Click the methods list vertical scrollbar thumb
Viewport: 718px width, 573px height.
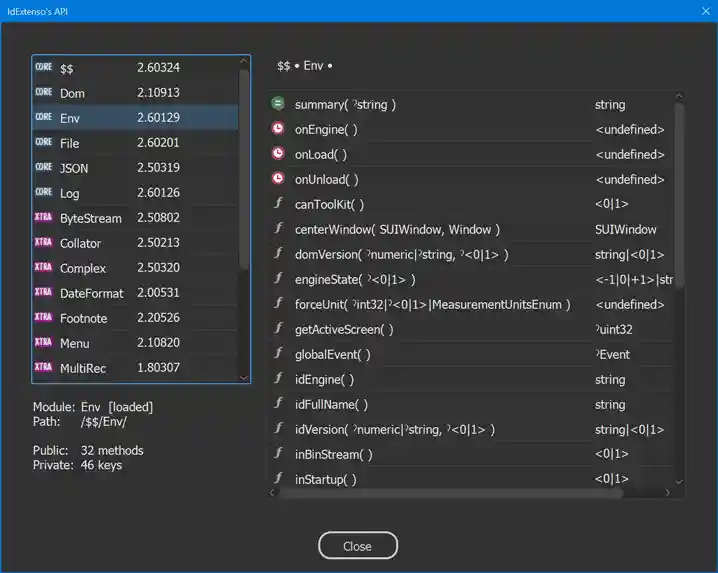679,195
